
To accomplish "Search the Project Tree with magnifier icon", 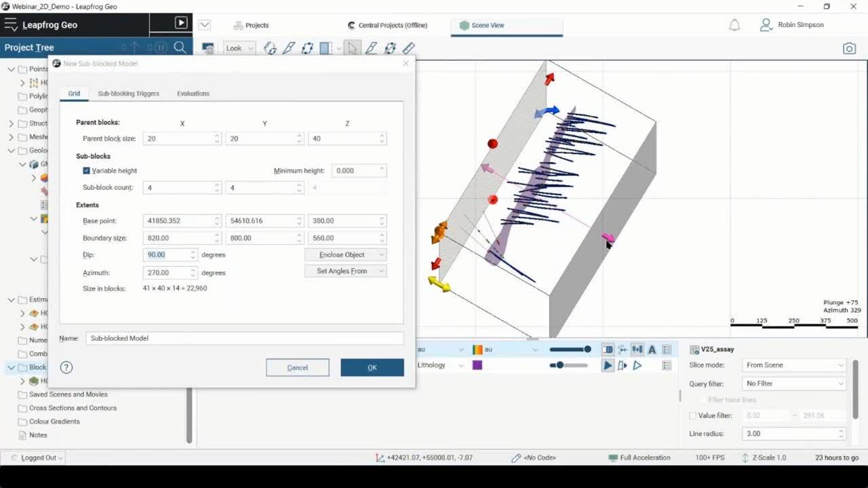I will click(180, 47).
